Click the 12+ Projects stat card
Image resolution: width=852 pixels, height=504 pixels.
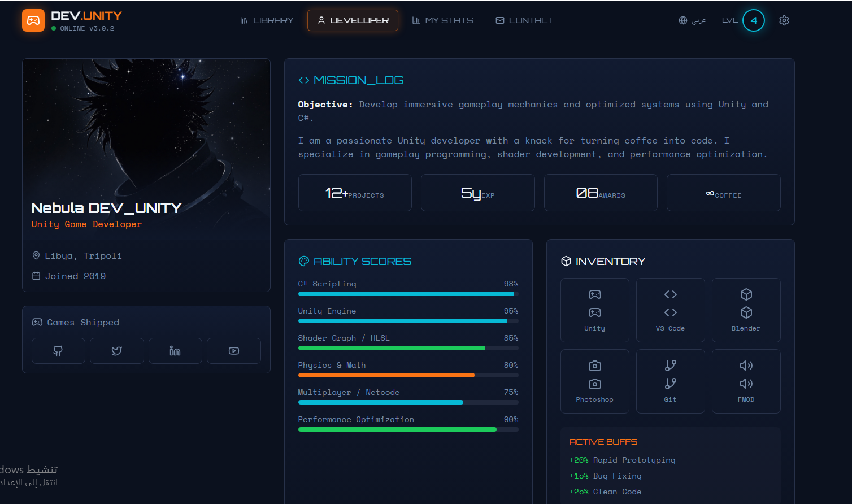(355, 193)
